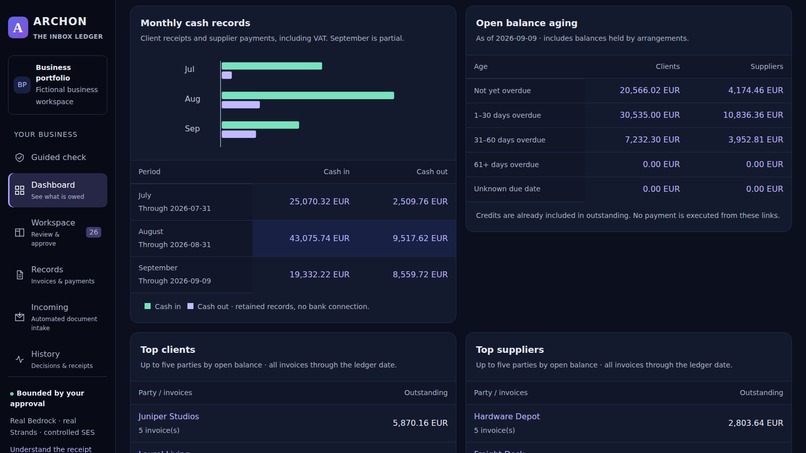The width and height of the screenshot is (806, 453).
Task: Click 61+ days overdue clients 0.00 EUR
Action: (x=661, y=164)
